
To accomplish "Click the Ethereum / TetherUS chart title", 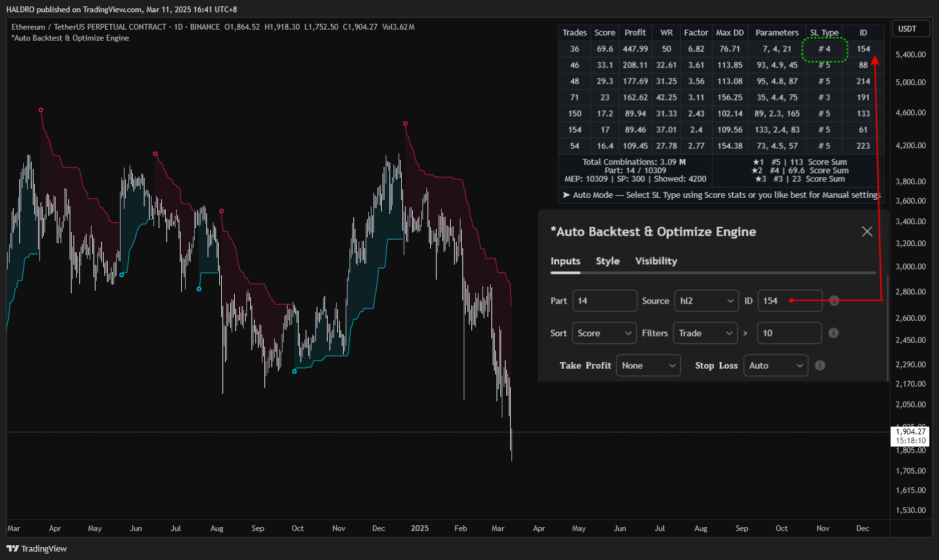I will coord(89,27).
